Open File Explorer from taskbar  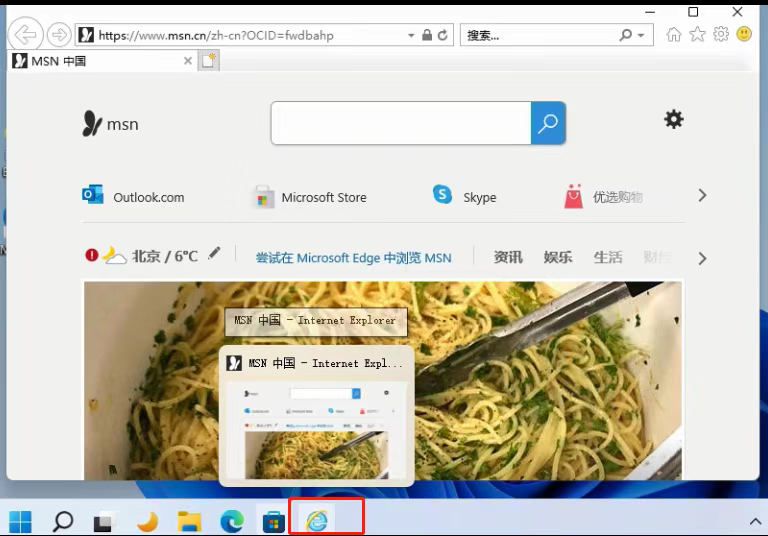click(189, 521)
